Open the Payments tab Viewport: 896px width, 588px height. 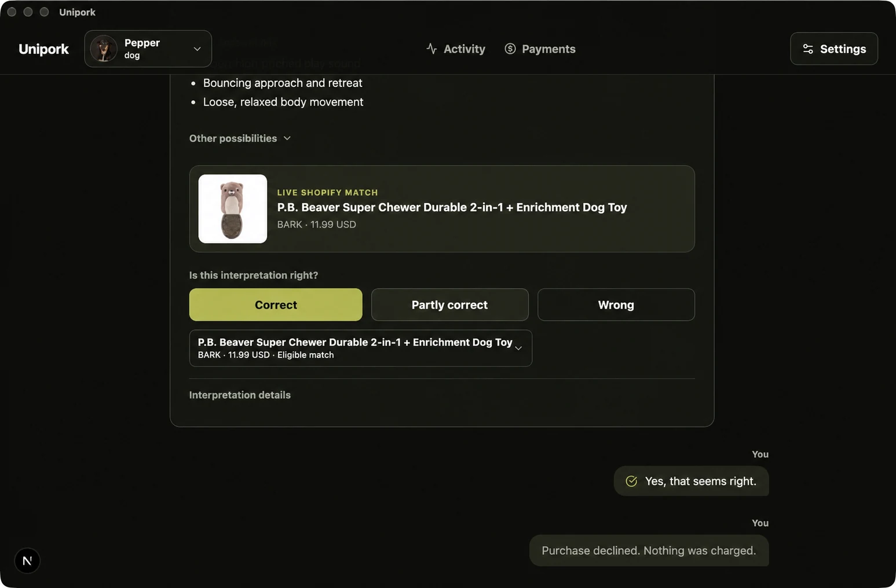point(540,49)
